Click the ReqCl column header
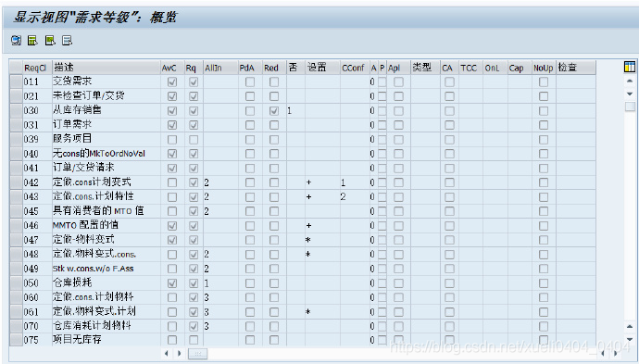Image resolution: width=639 pixels, height=364 pixels. tap(37, 68)
